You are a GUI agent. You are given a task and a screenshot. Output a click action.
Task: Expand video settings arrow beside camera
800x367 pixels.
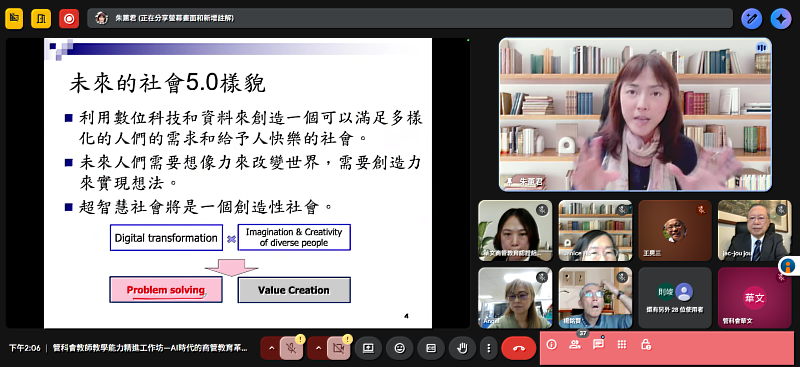319,348
